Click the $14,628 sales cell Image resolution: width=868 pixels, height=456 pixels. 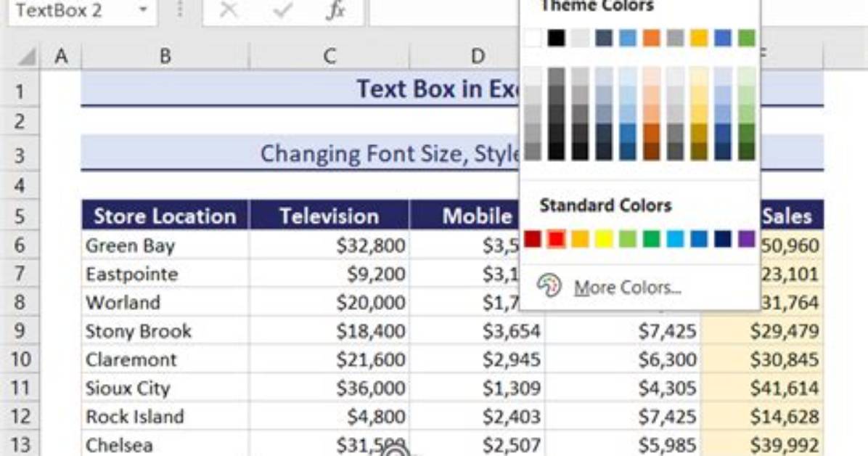[x=762, y=417]
